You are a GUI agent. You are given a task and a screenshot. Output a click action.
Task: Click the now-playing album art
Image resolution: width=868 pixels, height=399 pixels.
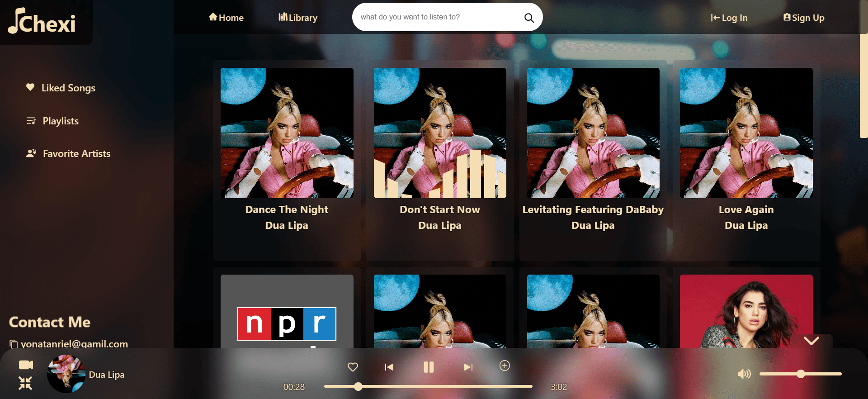pyautogui.click(x=66, y=374)
